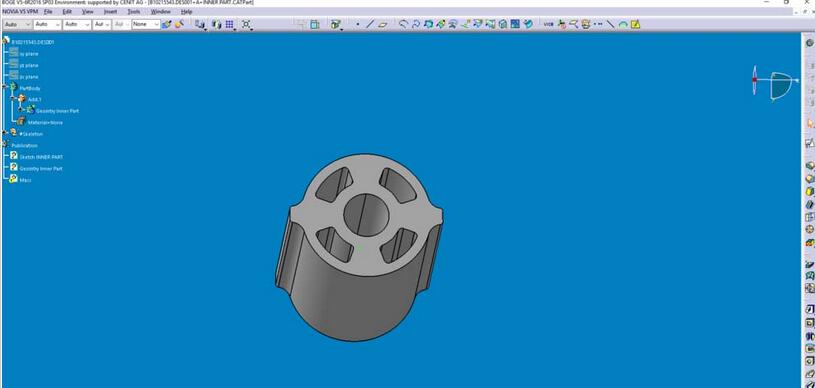
Task: Collapse the PartBody tree node
Action: pyautogui.click(x=5, y=87)
